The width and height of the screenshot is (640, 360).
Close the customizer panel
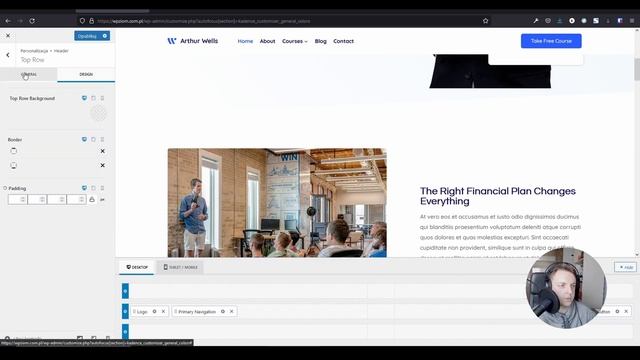(x=8, y=36)
